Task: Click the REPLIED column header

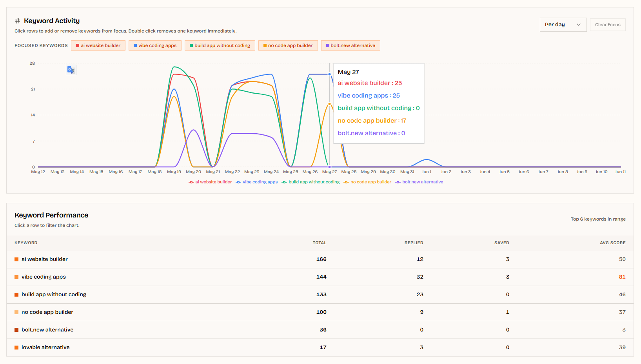Action: click(414, 243)
